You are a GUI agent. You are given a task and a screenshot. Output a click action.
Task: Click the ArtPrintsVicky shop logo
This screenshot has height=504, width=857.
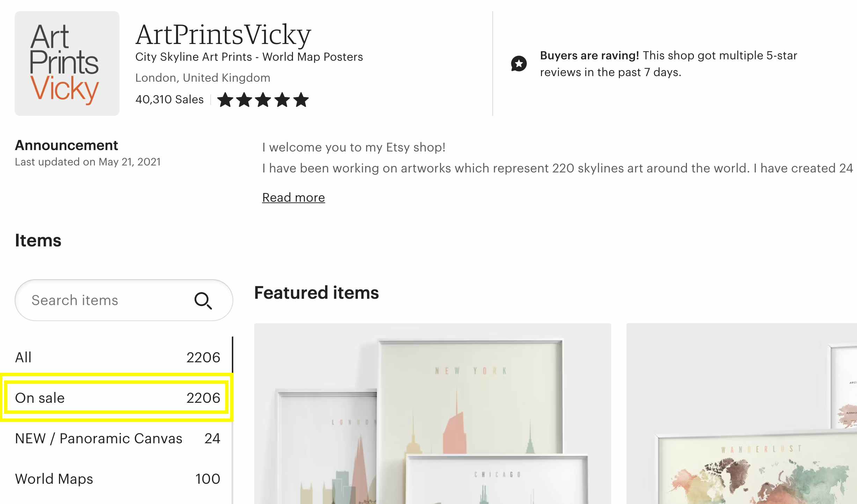click(67, 64)
